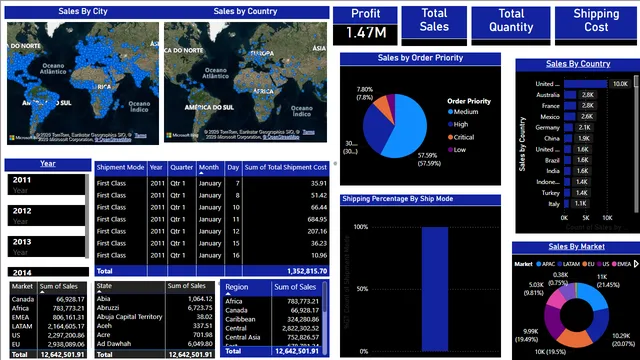Viewport: 640px width, 360px height.
Task: Select the France bar in Sales By Country
Action: [x=570, y=106]
